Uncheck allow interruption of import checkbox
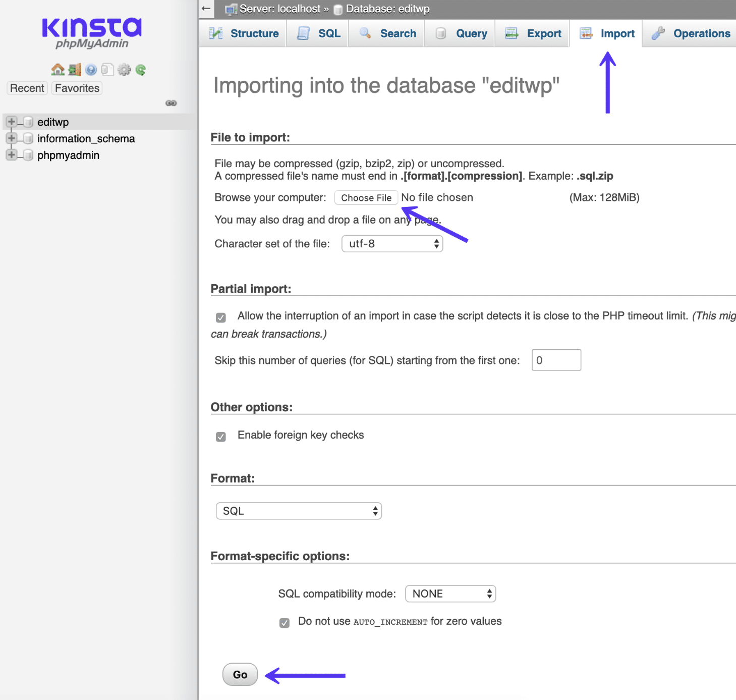Viewport: 736px width, 700px height. click(220, 317)
